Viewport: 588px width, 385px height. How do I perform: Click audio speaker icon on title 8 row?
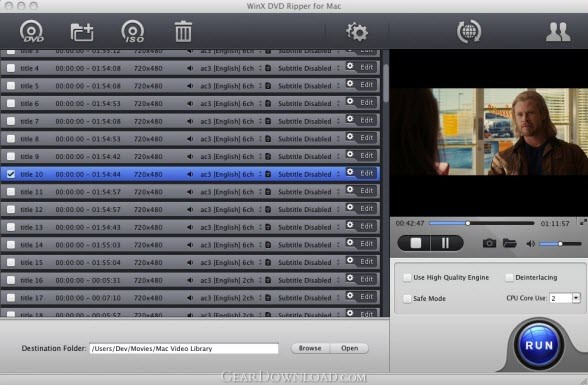[190, 139]
